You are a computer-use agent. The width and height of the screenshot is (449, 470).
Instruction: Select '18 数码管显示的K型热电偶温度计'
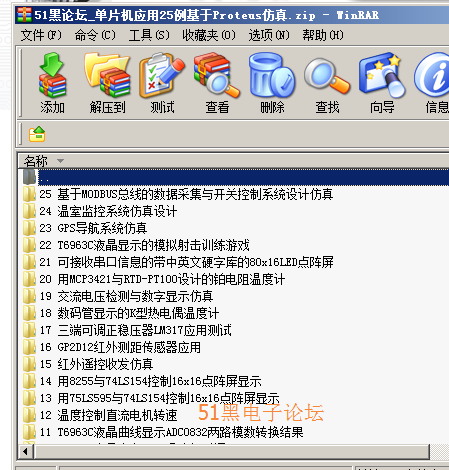[x=129, y=313]
